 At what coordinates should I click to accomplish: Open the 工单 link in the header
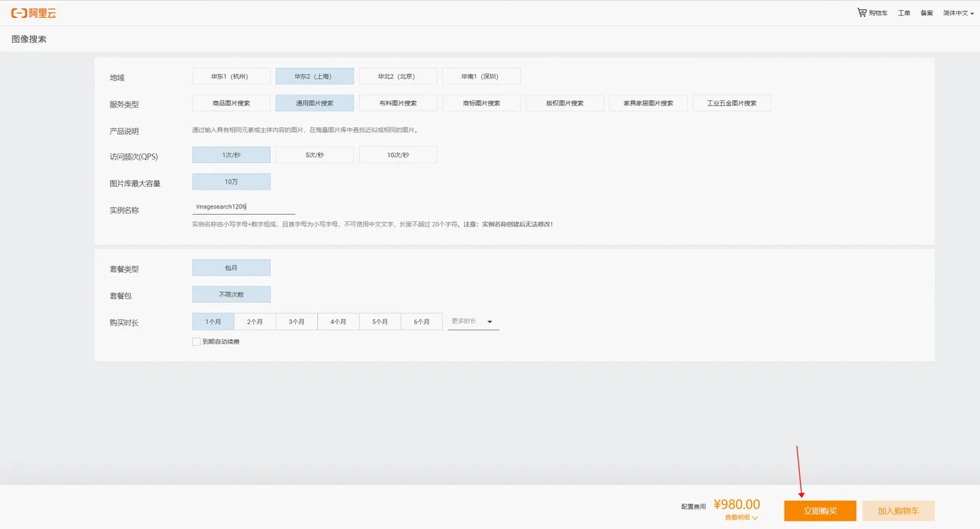click(x=904, y=13)
